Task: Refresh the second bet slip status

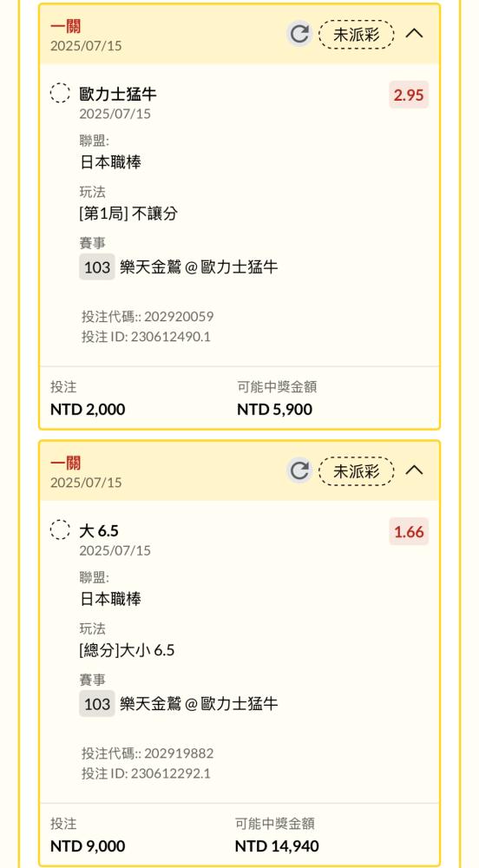Action: 299,470
